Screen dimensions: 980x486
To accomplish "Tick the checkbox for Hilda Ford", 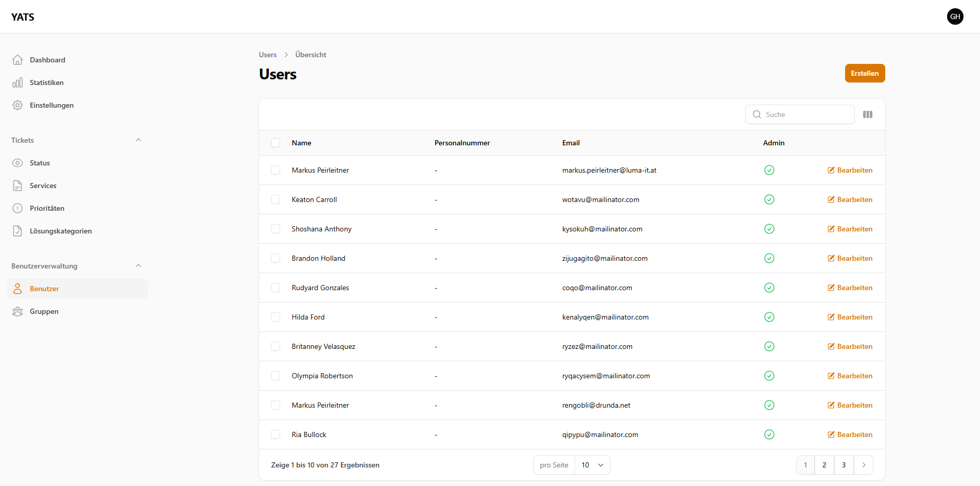I will coord(276,317).
